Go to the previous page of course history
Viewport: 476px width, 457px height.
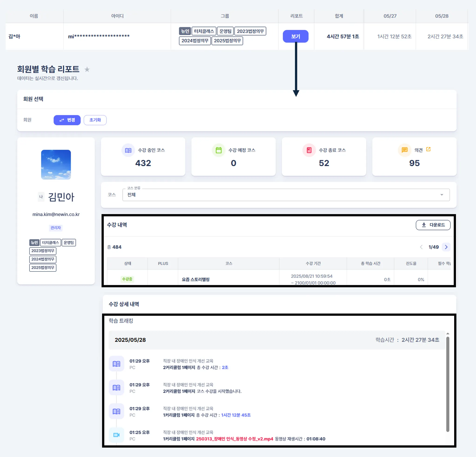(421, 247)
